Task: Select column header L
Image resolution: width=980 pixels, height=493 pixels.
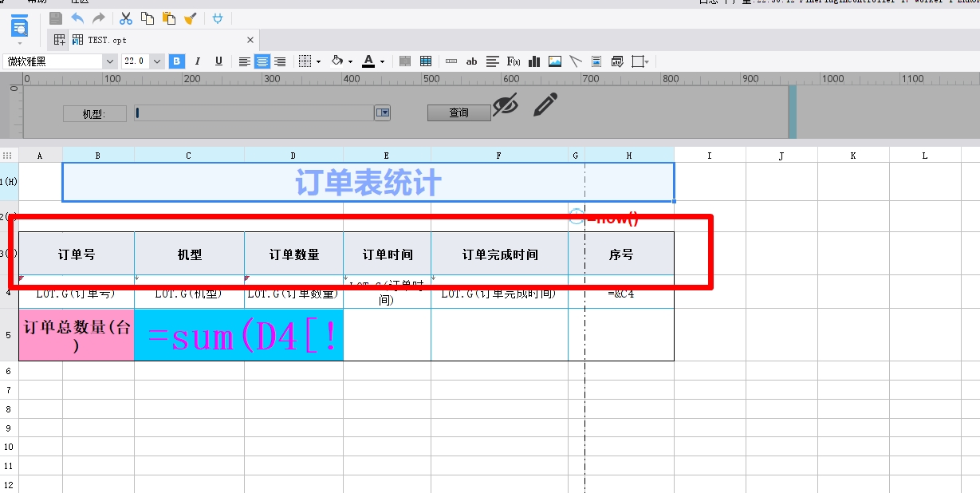Action: coord(925,156)
